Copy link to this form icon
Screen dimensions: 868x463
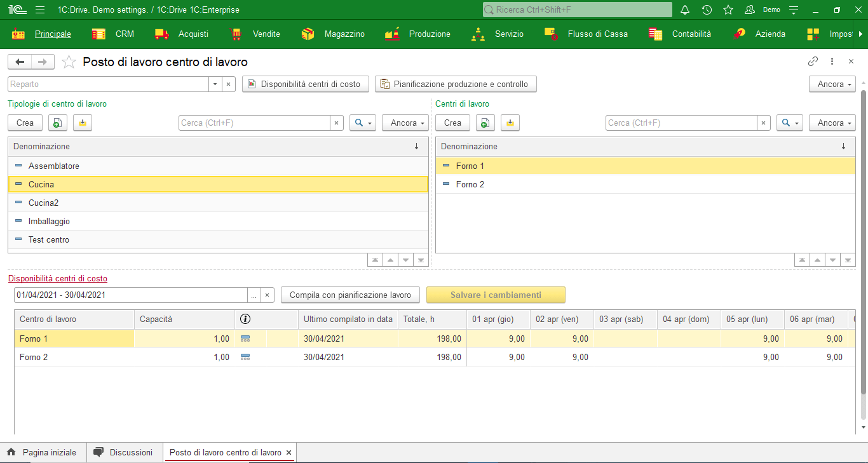813,62
